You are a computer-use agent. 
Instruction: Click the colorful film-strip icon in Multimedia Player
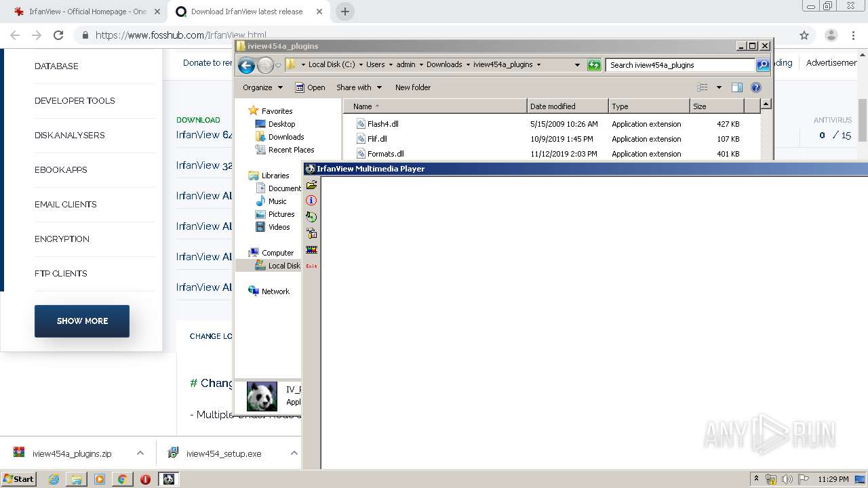[x=311, y=249]
